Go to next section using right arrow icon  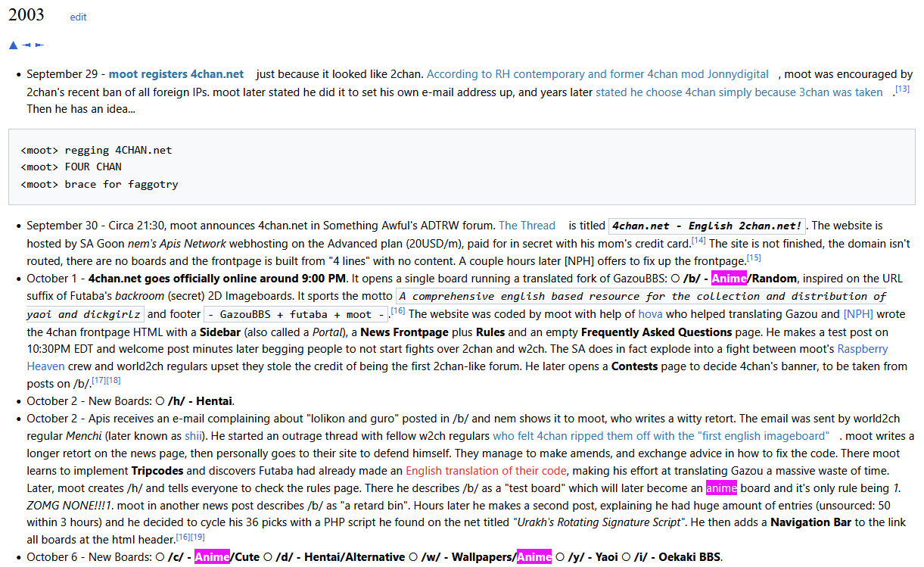point(39,45)
